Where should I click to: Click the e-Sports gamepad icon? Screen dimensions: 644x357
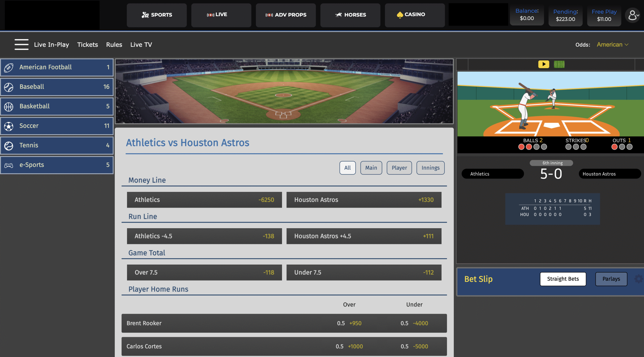tap(9, 165)
